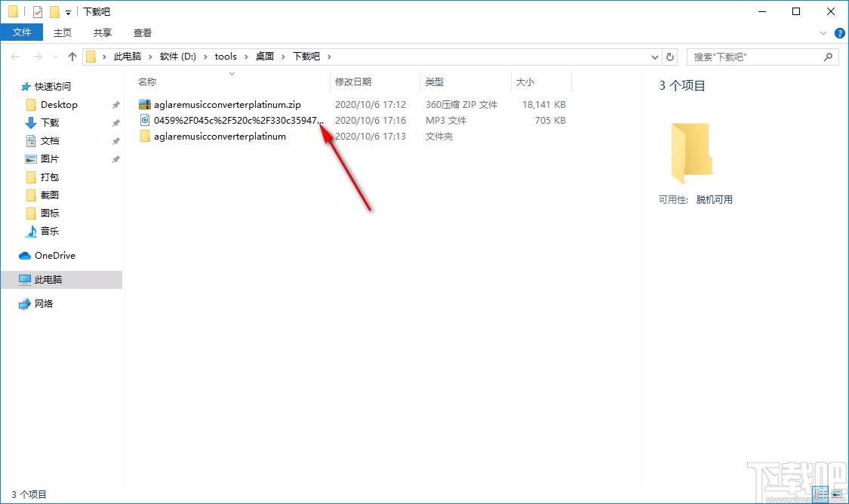Viewport: 849px width, 504px height.
Task: Select the aglaremusicconverterplatinum.zip file
Action: tap(226, 104)
